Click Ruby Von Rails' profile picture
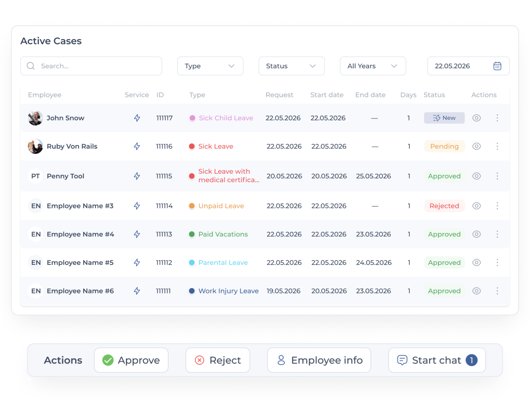Image resolution: width=530 pixels, height=420 pixels. click(x=35, y=146)
